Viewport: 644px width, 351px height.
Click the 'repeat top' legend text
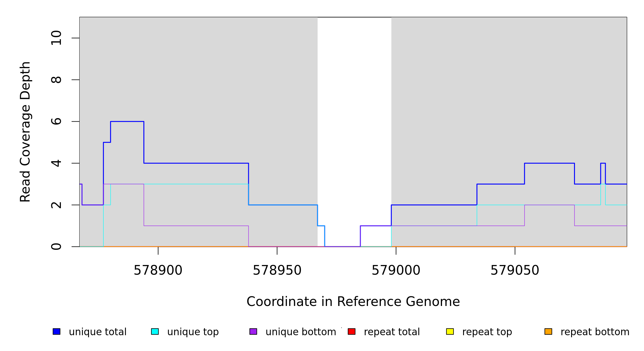point(487,332)
